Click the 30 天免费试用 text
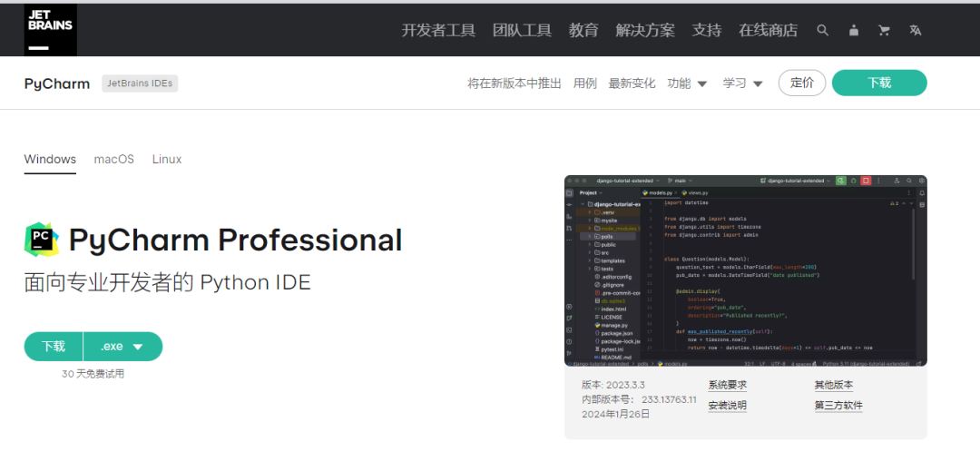The height and width of the screenshot is (471, 980). (x=93, y=374)
